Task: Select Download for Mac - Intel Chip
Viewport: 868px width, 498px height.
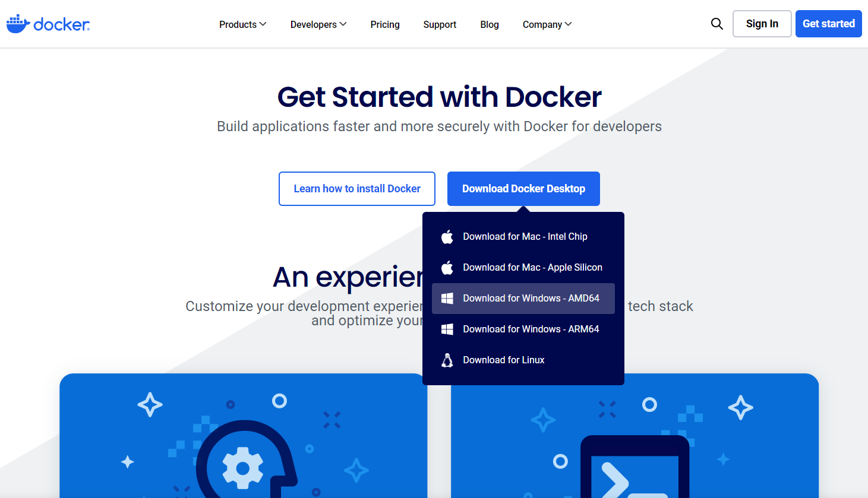Action: pos(523,237)
